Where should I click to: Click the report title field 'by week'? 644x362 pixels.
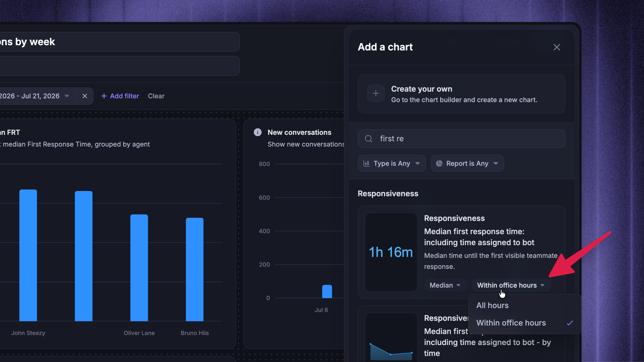(x=119, y=42)
